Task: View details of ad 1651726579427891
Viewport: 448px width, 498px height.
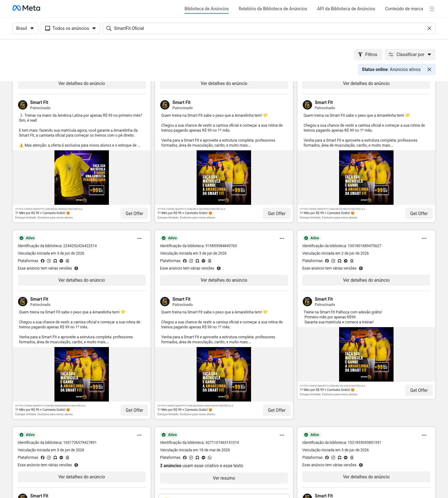Action: pos(82,477)
